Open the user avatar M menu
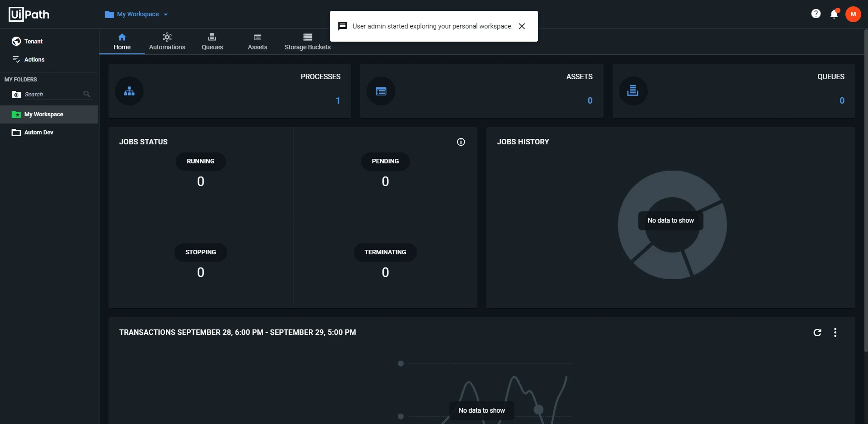Screen dimensions: 868x424 853,14
